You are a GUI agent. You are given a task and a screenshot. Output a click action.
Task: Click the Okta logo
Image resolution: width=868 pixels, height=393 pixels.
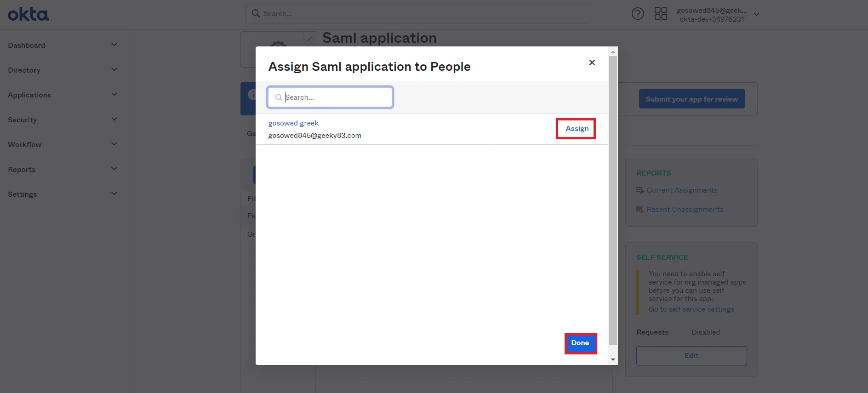[x=29, y=14]
